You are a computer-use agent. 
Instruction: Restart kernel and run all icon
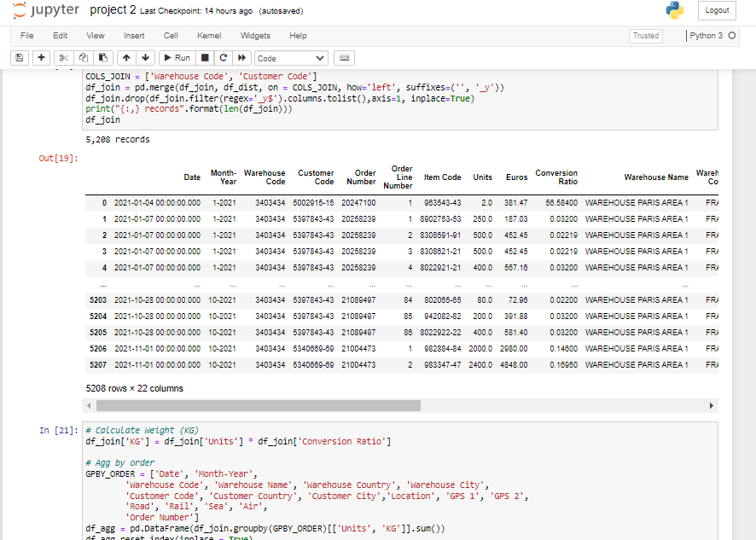coord(241,58)
